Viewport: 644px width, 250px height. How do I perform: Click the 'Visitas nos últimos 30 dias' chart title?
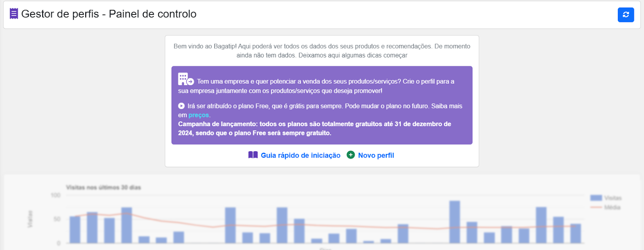coord(103,187)
